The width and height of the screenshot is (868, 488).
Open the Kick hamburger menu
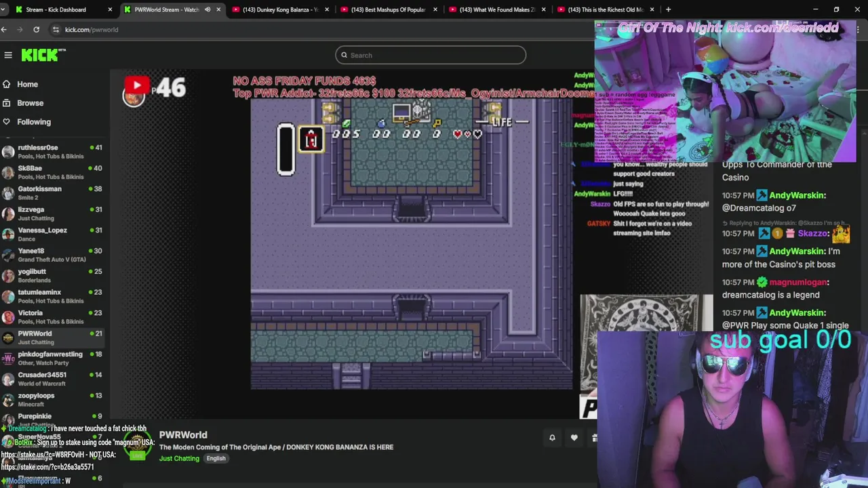pyautogui.click(x=8, y=55)
